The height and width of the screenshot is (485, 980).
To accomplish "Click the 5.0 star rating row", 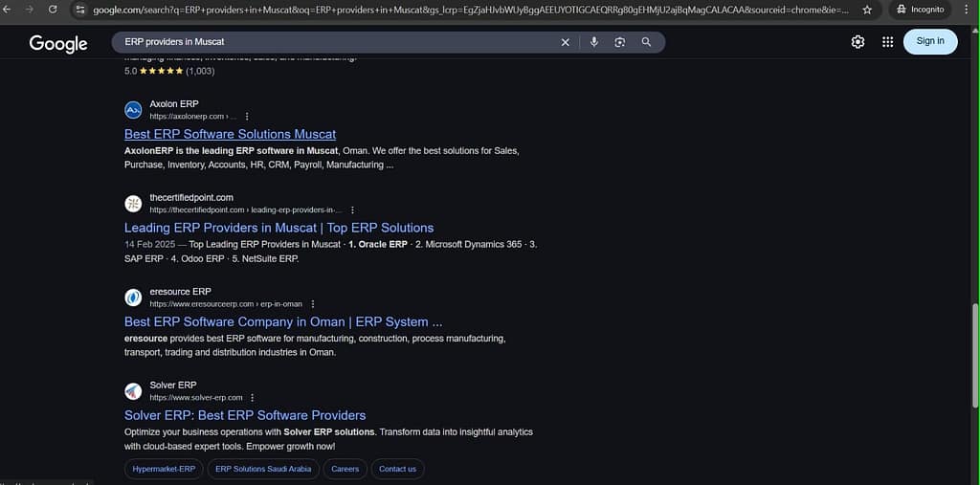I will (x=169, y=71).
